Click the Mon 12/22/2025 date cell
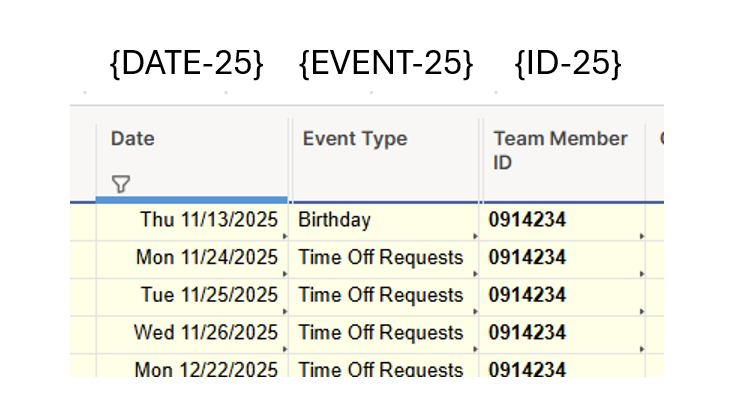 pyautogui.click(x=192, y=366)
